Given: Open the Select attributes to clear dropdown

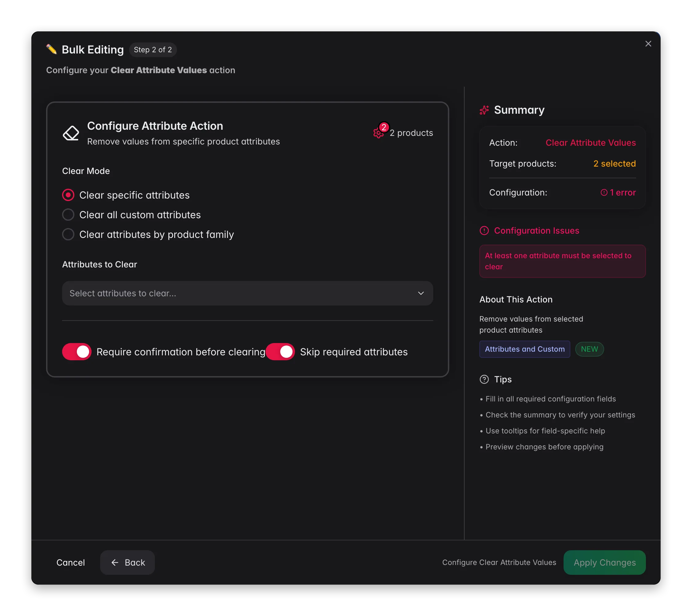Looking at the screenshot, I should (x=247, y=293).
